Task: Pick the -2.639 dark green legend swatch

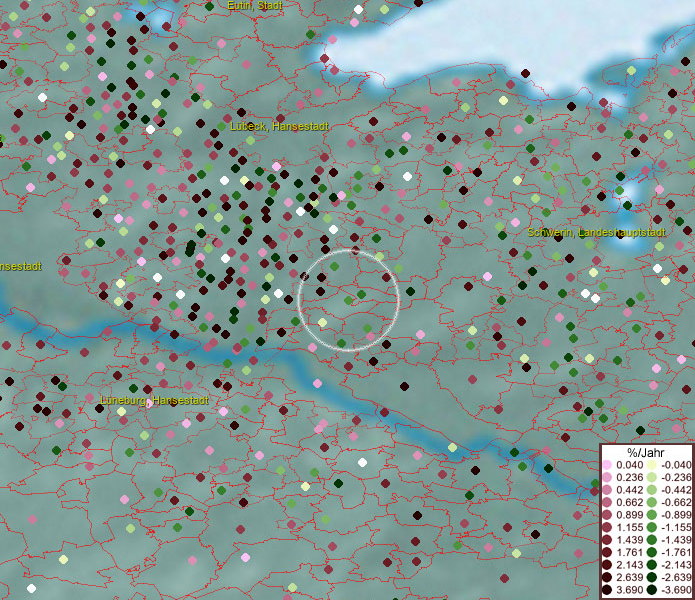Action: point(650,578)
